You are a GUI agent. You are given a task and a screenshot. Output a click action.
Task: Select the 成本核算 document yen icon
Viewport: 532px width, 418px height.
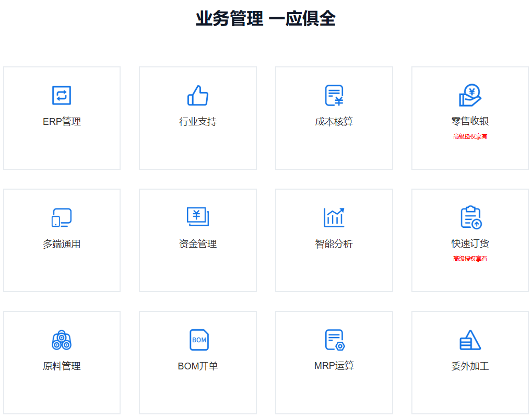334,96
